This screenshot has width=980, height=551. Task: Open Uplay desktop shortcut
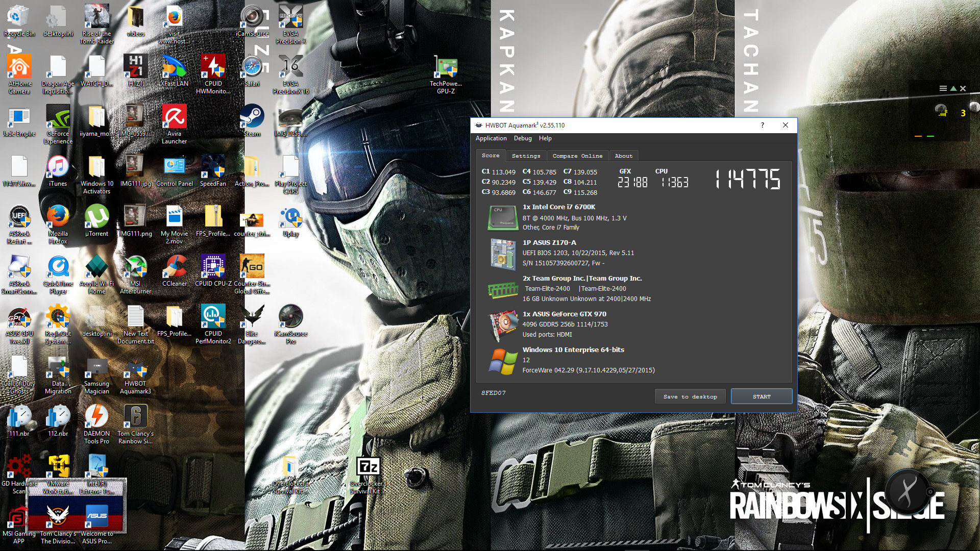click(x=291, y=221)
